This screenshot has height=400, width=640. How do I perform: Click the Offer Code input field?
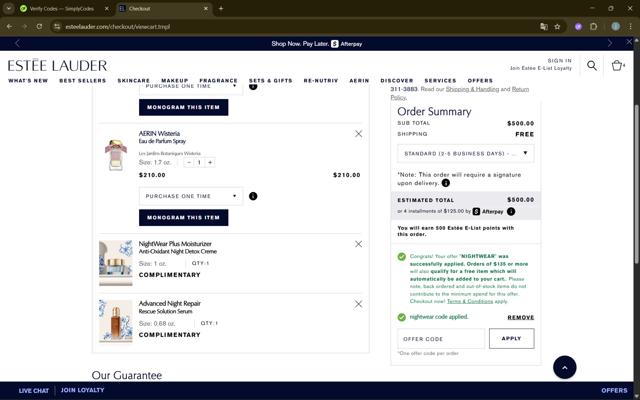click(441, 339)
